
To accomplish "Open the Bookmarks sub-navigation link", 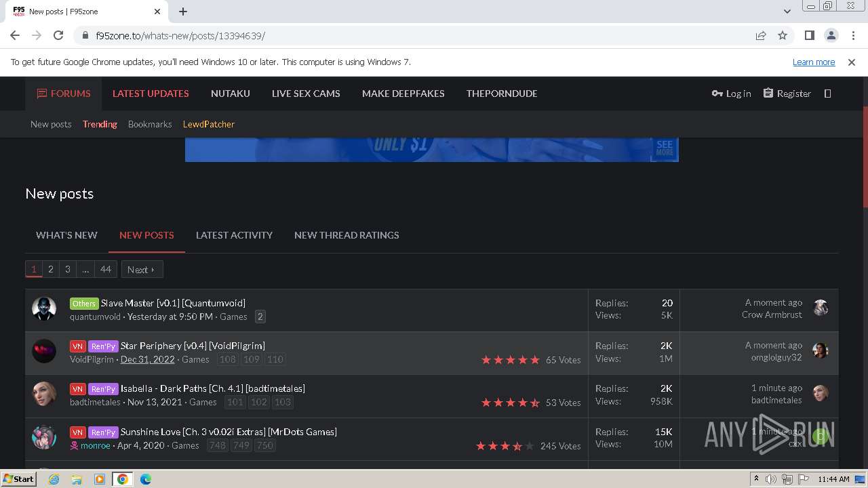I will tap(150, 124).
